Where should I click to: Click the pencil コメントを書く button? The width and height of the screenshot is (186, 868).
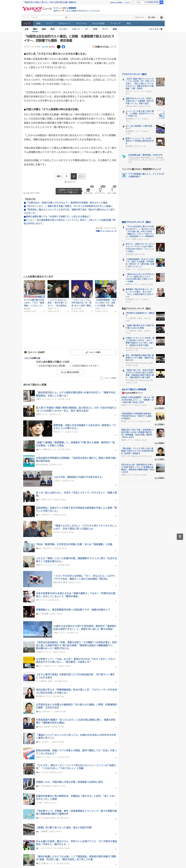click(x=93, y=352)
